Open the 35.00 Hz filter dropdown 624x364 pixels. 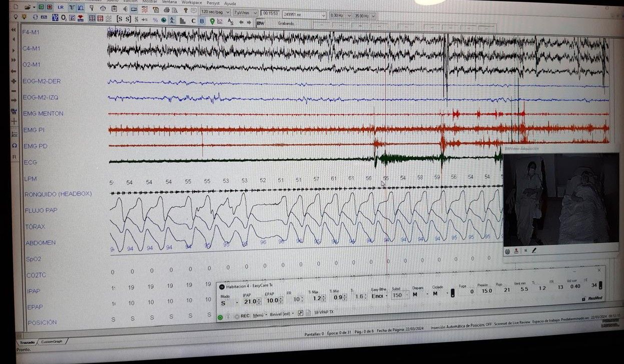click(364, 16)
